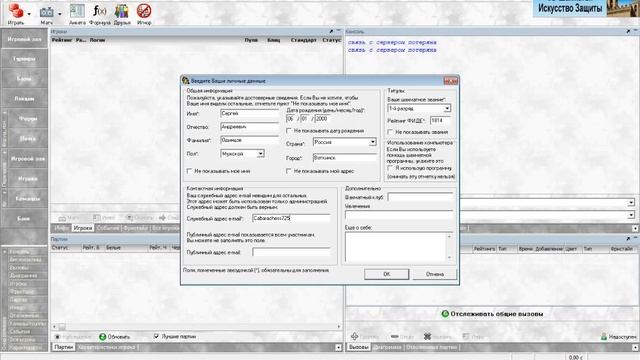Click the cross icon in Вызовы toolbar
The height and width of the screenshot is (360, 640).
click(x=427, y=337)
